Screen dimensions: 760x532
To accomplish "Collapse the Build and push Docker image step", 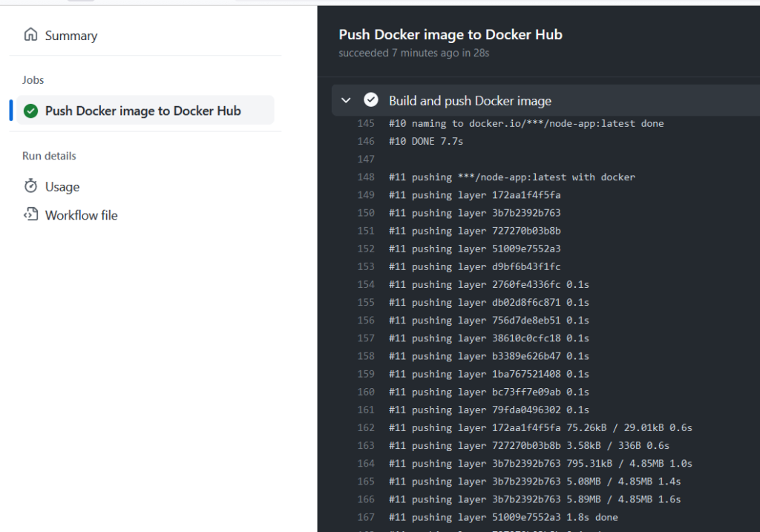I will (x=346, y=100).
